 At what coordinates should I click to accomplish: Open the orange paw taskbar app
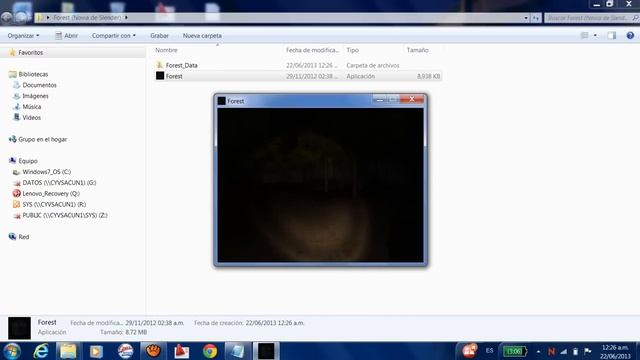[x=153, y=351]
